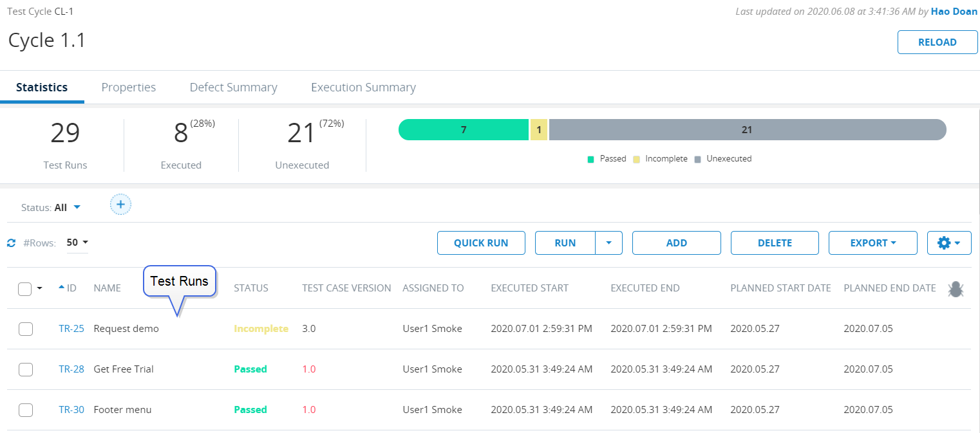
Task: Open the Execution Summary tab
Action: click(363, 88)
